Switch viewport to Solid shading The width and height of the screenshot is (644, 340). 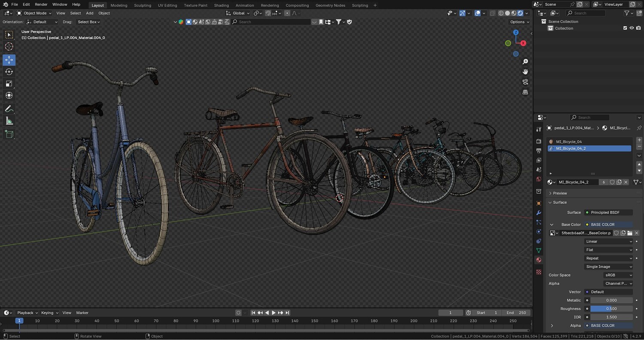(507, 13)
